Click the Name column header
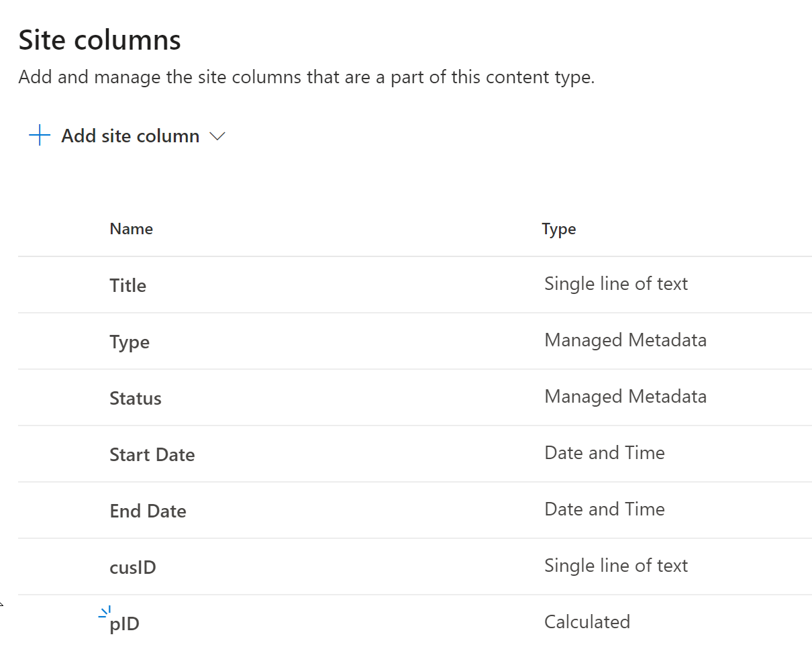The width and height of the screenshot is (812, 649). [x=131, y=228]
